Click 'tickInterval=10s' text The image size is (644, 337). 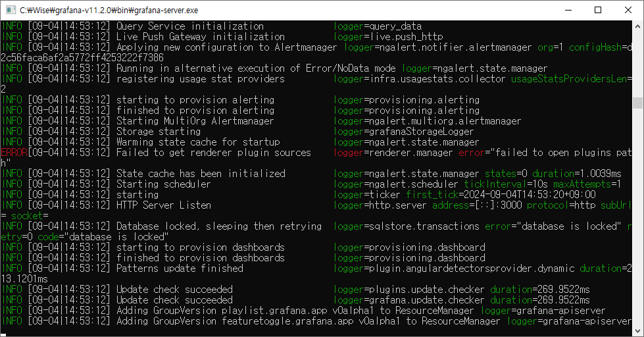click(x=506, y=184)
